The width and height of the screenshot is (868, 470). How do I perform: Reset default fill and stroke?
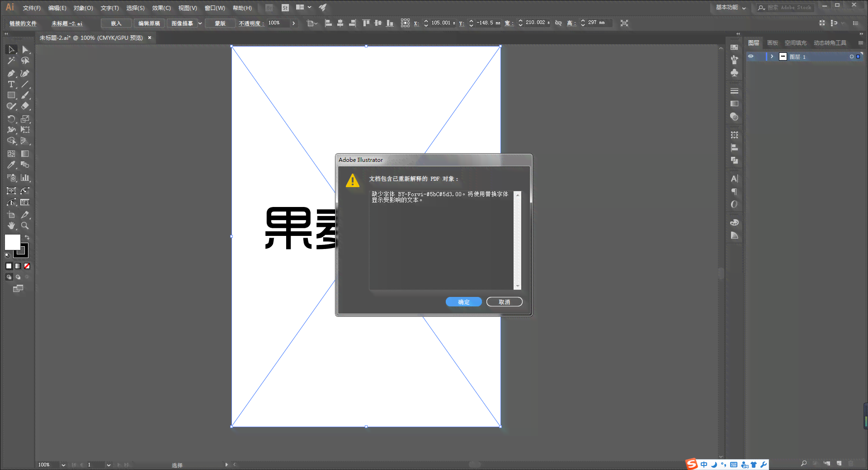[7, 255]
